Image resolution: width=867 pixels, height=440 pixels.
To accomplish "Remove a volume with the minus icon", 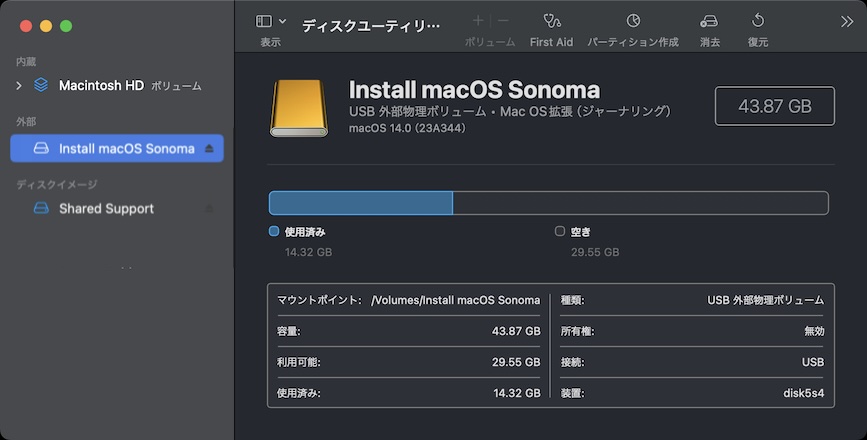I will coord(503,21).
